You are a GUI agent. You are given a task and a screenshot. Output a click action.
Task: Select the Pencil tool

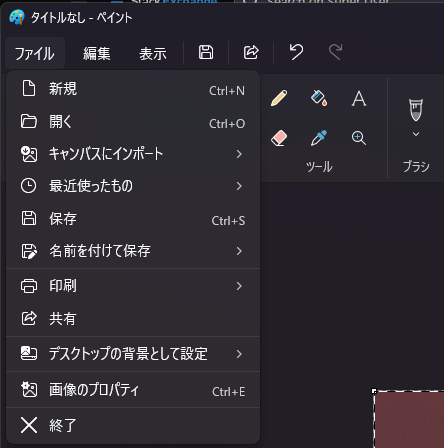pyautogui.click(x=279, y=98)
